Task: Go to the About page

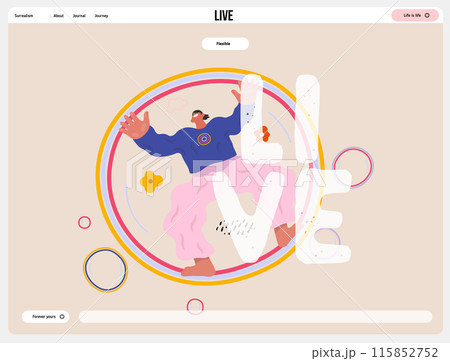Action: click(58, 16)
